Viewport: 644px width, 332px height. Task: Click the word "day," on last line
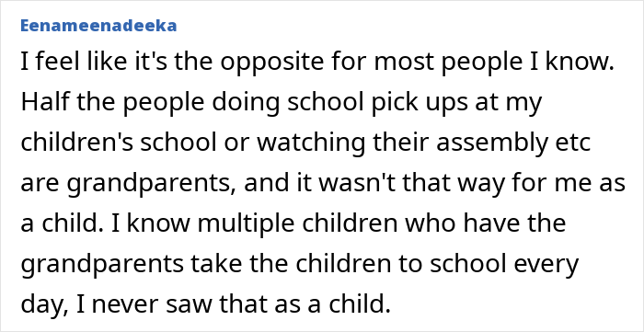point(40,305)
